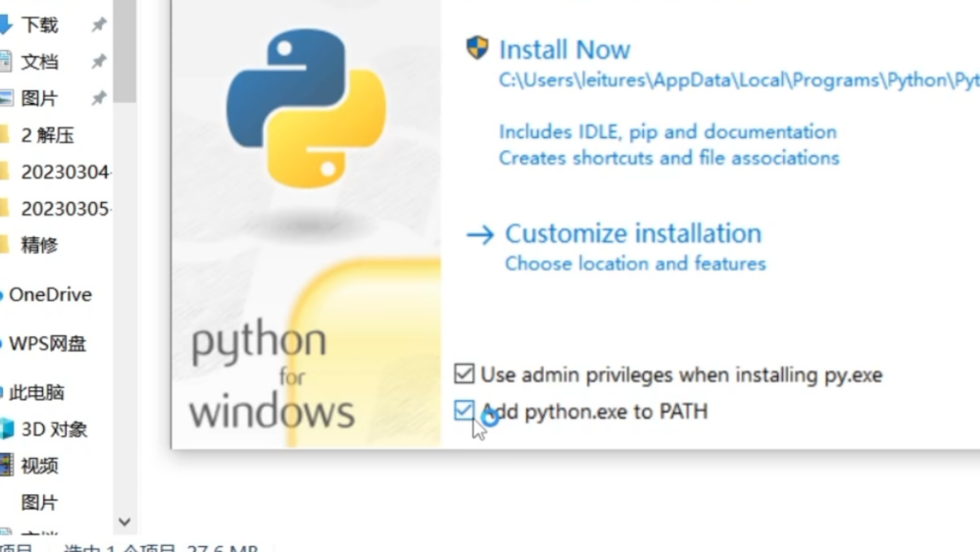Start setup with Install Now
Screen dimensions: 980x552
[x=563, y=50]
